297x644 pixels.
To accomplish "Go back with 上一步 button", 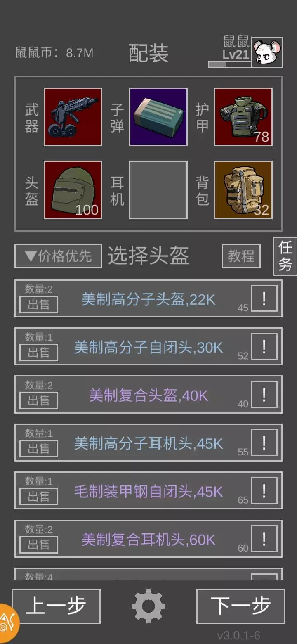I will click(x=56, y=606).
